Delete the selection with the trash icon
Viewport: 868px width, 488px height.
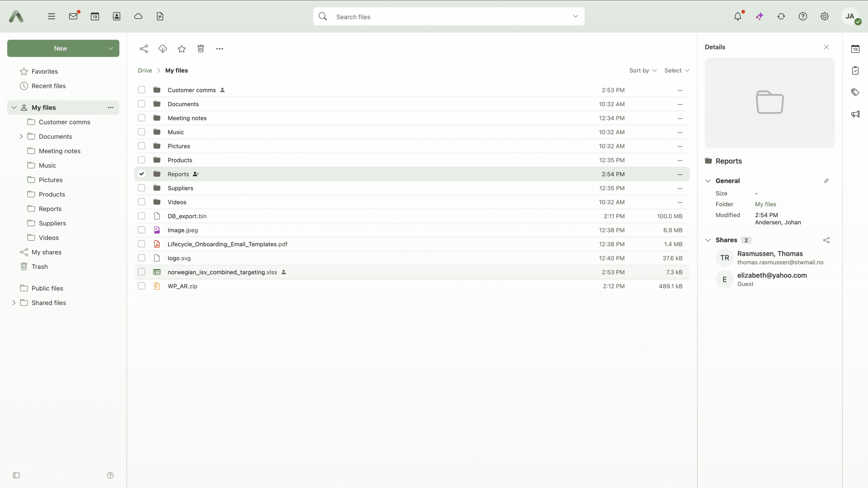click(x=201, y=49)
